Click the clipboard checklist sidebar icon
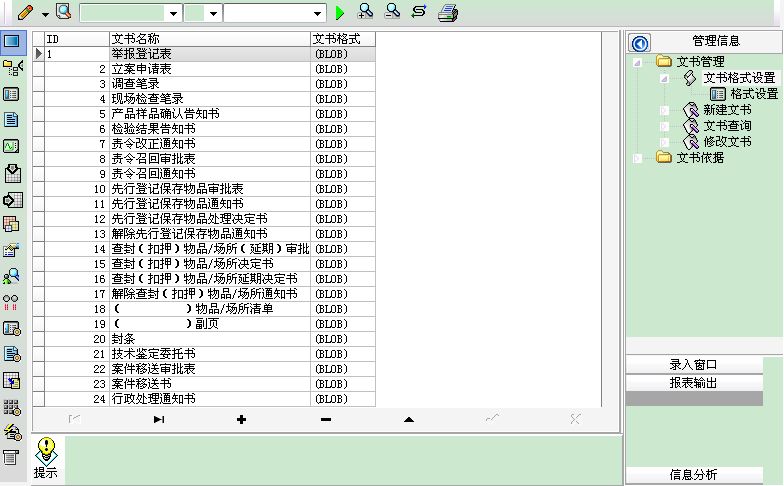The image size is (784, 486). click(x=12, y=173)
